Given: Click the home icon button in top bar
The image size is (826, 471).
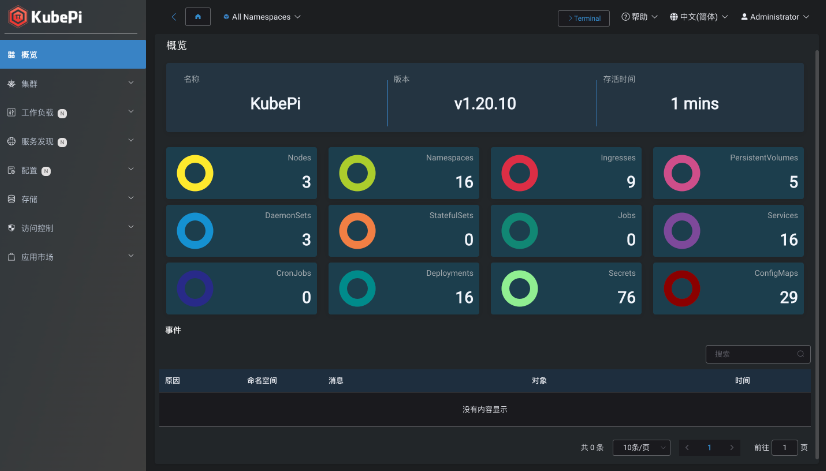Looking at the screenshot, I should click(x=198, y=17).
